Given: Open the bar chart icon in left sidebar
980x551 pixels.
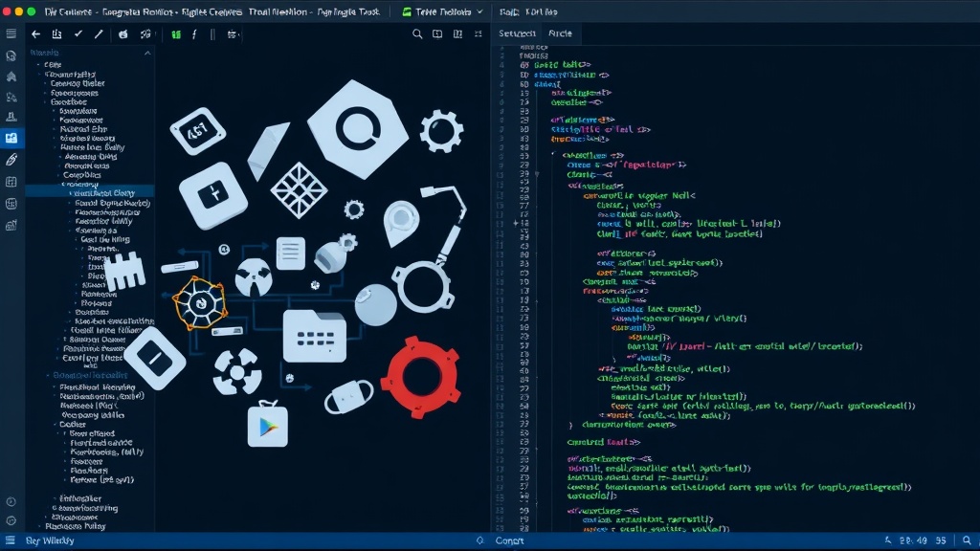Looking at the screenshot, I should click(11, 226).
